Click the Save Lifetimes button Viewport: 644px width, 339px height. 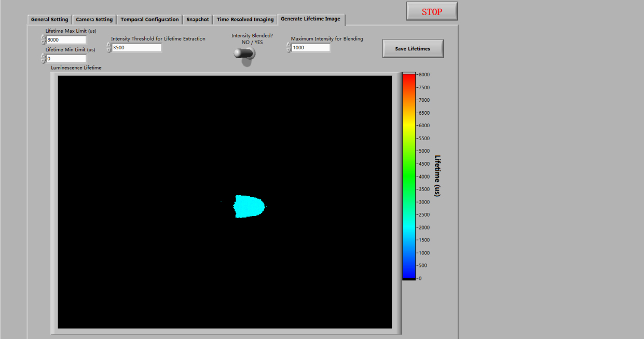[x=413, y=49]
